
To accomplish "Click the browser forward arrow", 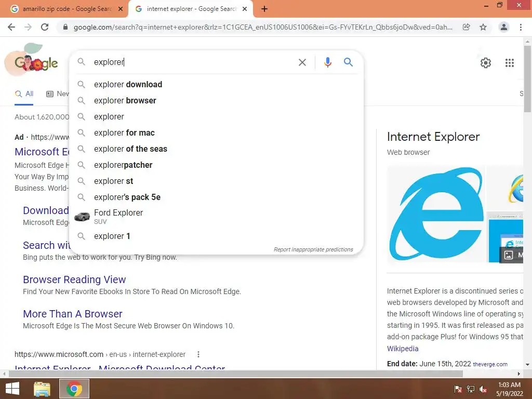I will pos(28,27).
